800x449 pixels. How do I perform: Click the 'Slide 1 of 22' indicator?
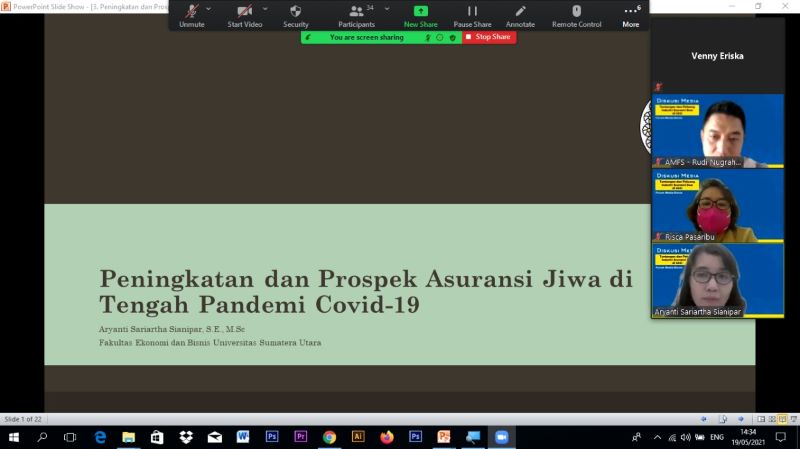(x=23, y=419)
